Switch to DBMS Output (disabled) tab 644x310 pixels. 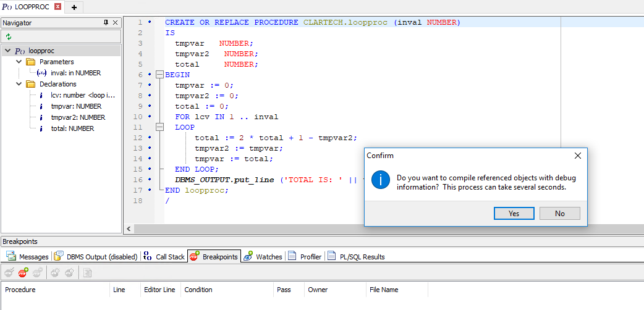point(96,257)
